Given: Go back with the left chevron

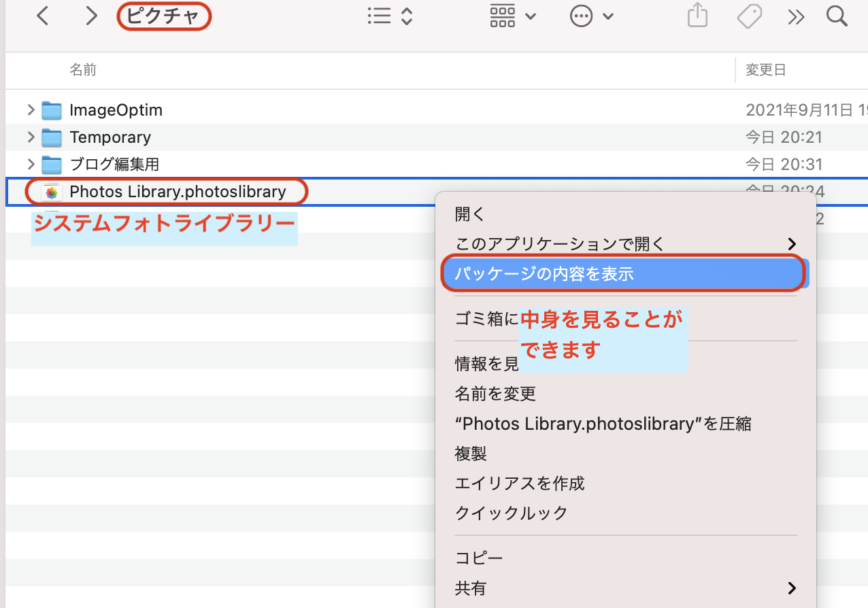Looking at the screenshot, I should click(x=42, y=16).
